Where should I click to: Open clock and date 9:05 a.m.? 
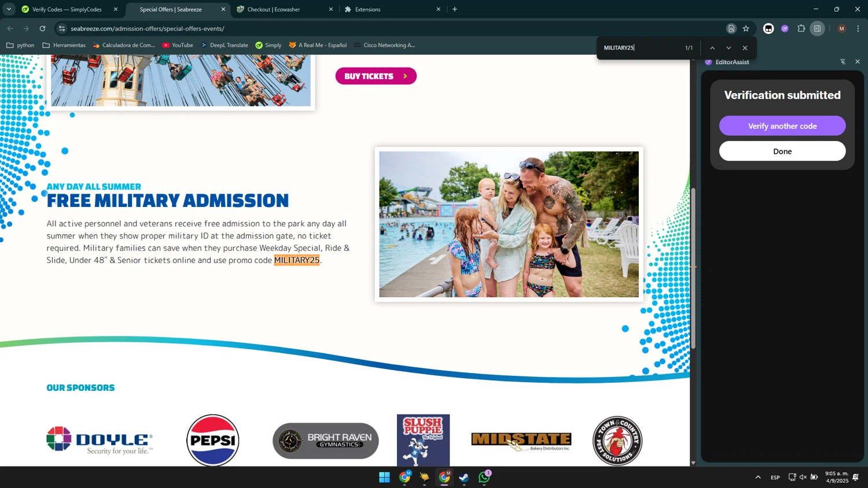837,477
